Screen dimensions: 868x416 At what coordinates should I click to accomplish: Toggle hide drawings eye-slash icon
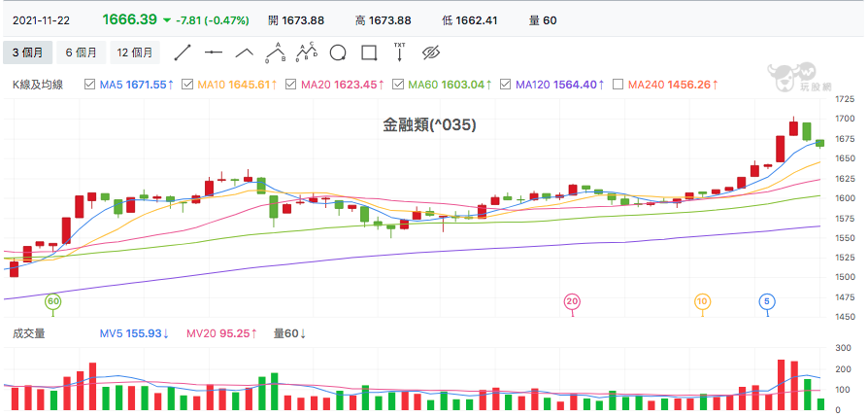pos(430,52)
